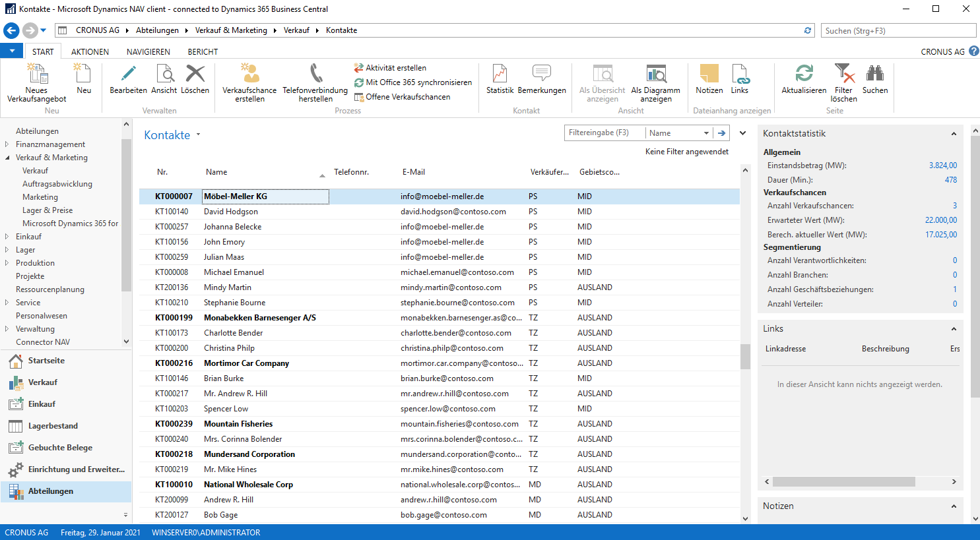The image size is (980, 540).
Task: Click Mit Office 365 synchronisieren
Action: 413,82
